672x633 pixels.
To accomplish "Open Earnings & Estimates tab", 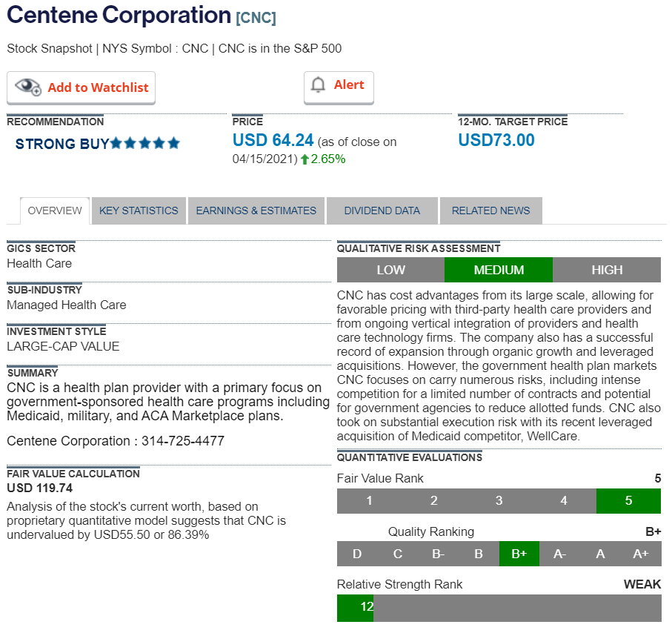I will pyautogui.click(x=256, y=211).
